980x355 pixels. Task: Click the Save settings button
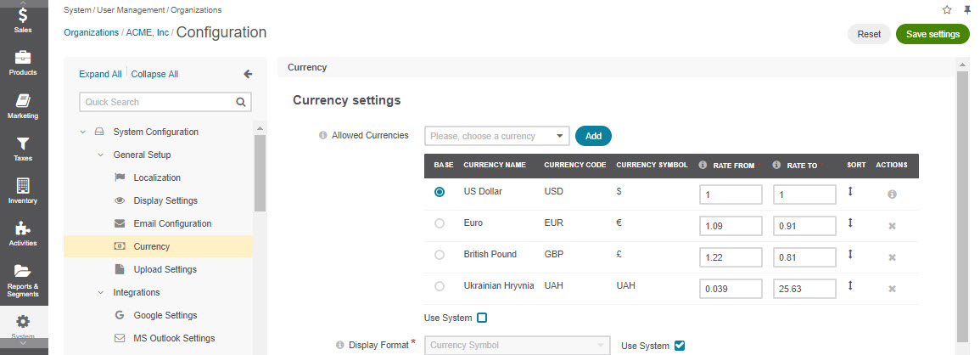point(932,34)
